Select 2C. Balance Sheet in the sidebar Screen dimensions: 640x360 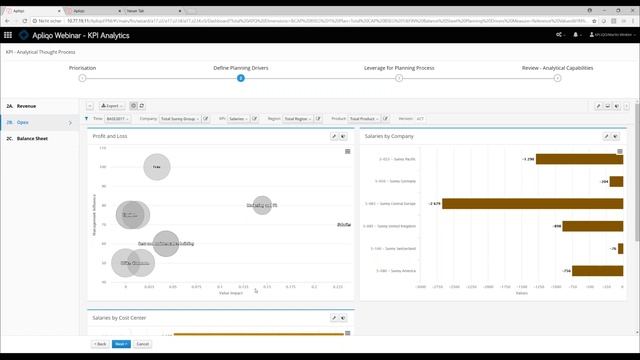(x=39, y=139)
